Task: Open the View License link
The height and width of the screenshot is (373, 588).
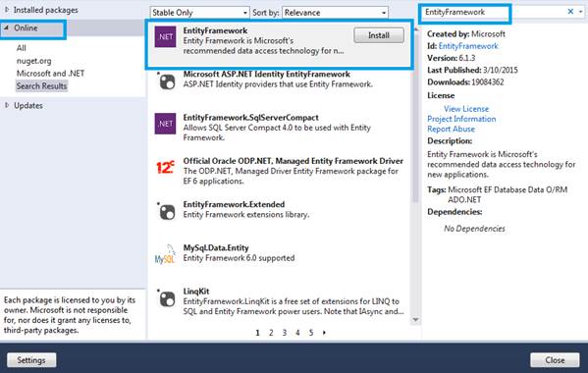Action: 466,109
